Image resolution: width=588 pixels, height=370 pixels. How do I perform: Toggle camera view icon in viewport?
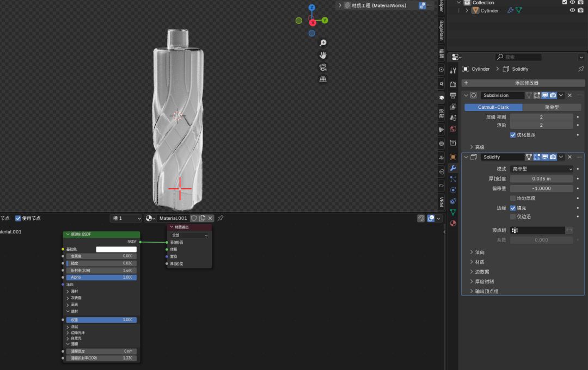[x=323, y=67]
